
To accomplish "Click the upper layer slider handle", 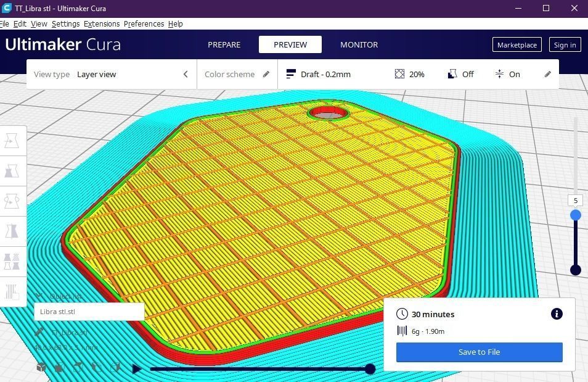I will click(x=576, y=215).
